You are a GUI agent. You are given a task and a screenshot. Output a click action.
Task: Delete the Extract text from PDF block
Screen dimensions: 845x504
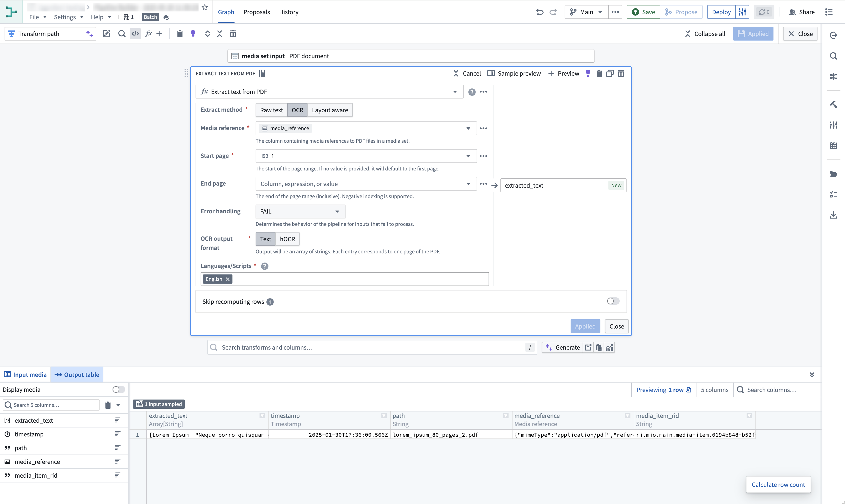pyautogui.click(x=621, y=73)
